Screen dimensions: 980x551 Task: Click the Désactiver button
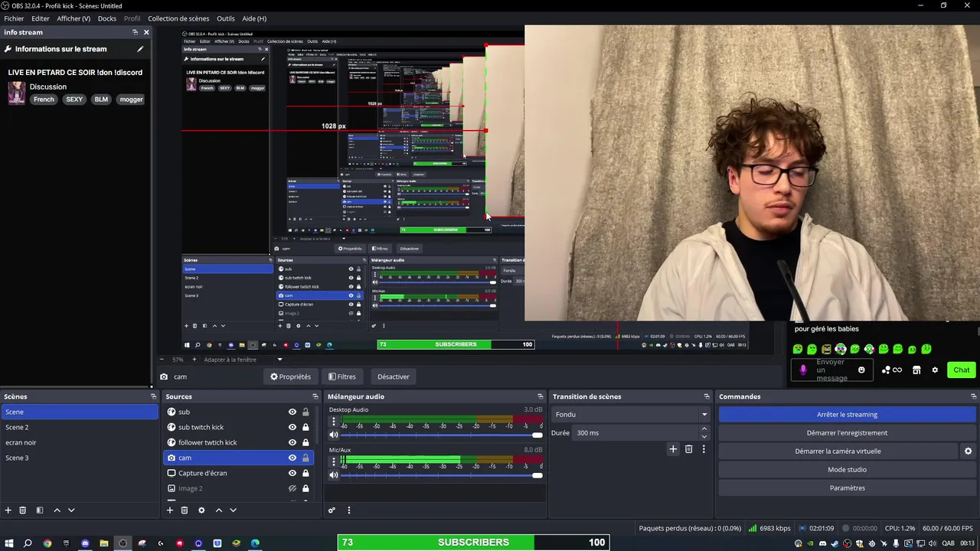click(x=393, y=377)
